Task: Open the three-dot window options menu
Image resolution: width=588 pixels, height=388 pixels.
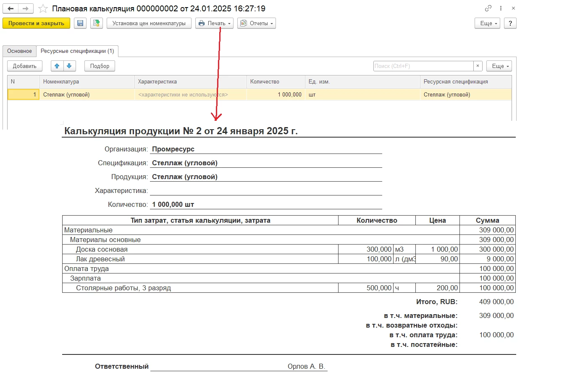Action: pyautogui.click(x=501, y=8)
